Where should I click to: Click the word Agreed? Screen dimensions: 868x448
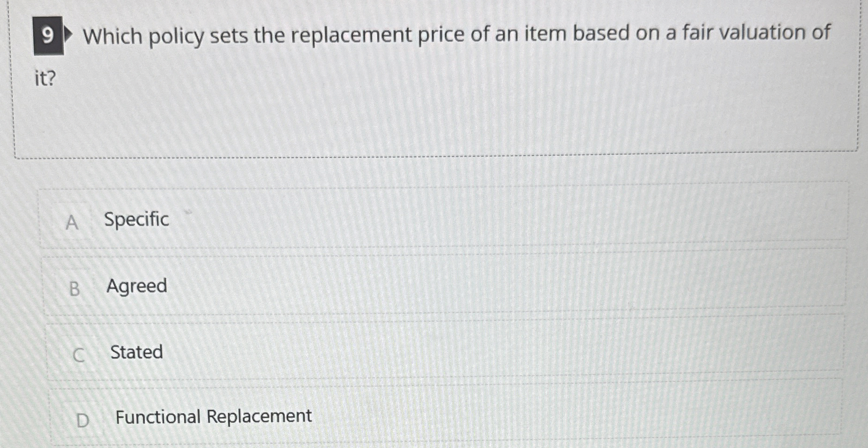pyautogui.click(x=137, y=286)
